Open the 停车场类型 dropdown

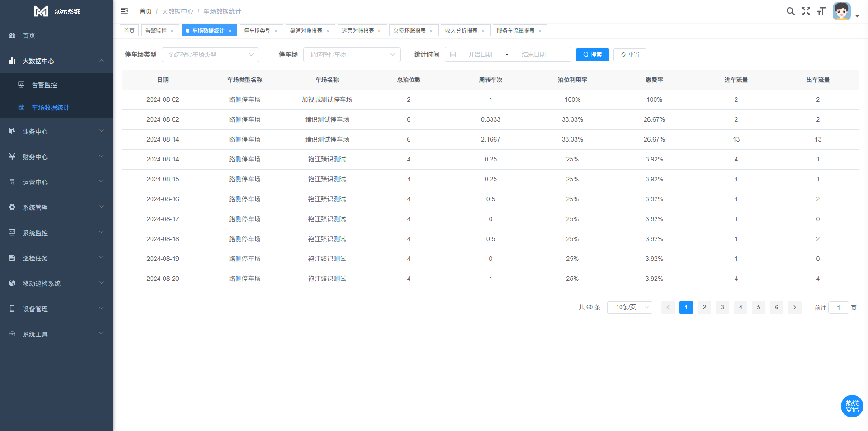click(x=210, y=54)
